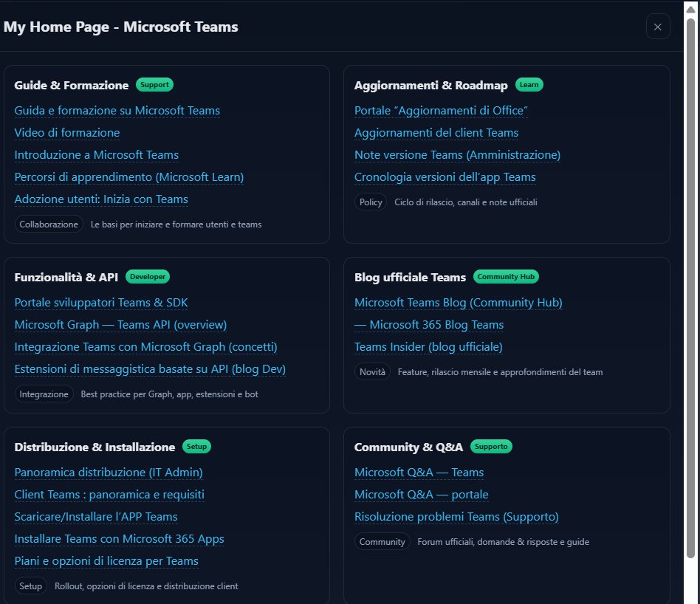700x604 pixels.
Task: Click the Distribuzione & Installazione heading
Action: click(95, 447)
